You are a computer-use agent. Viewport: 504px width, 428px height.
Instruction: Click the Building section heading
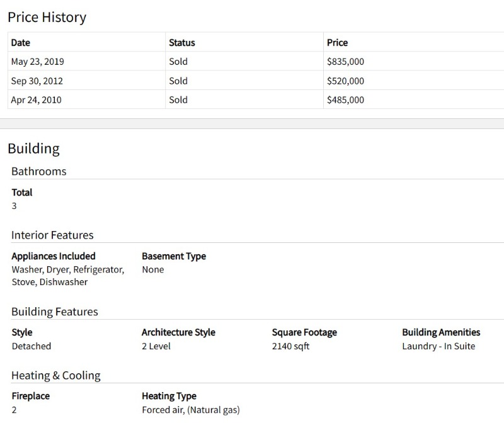tap(34, 149)
